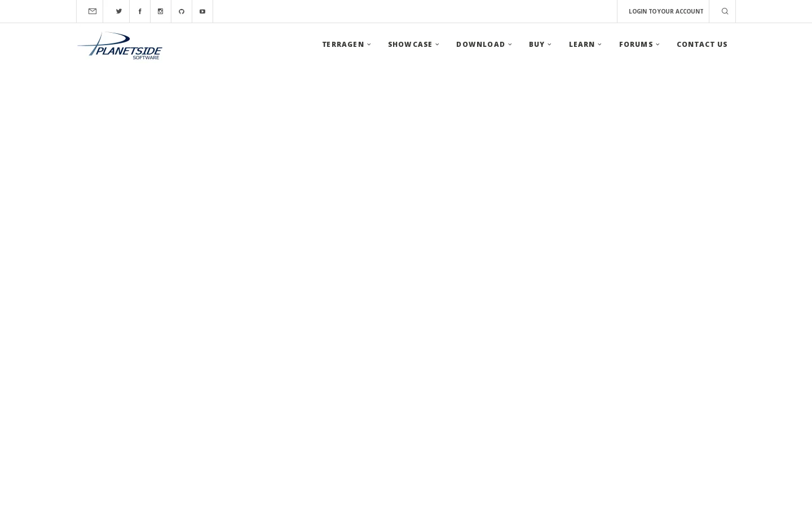This screenshot has height=508, width=812.
Task: Go home via Planetside Software logo
Action: coord(120,45)
